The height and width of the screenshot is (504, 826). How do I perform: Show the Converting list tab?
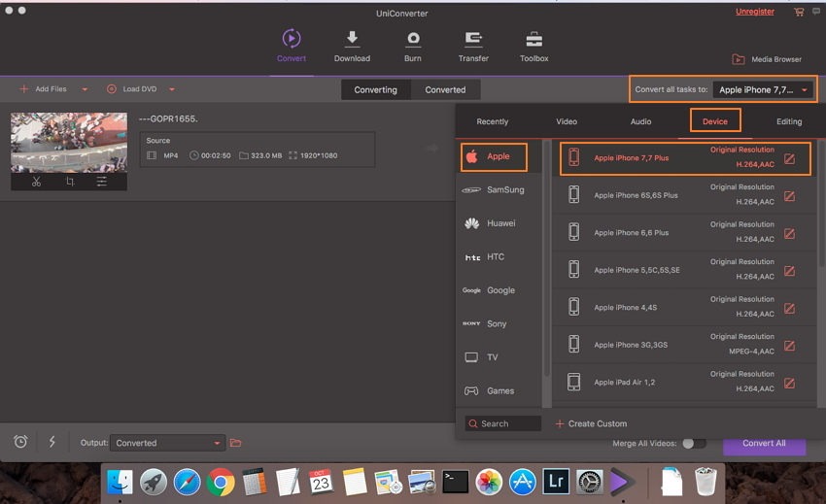376,90
